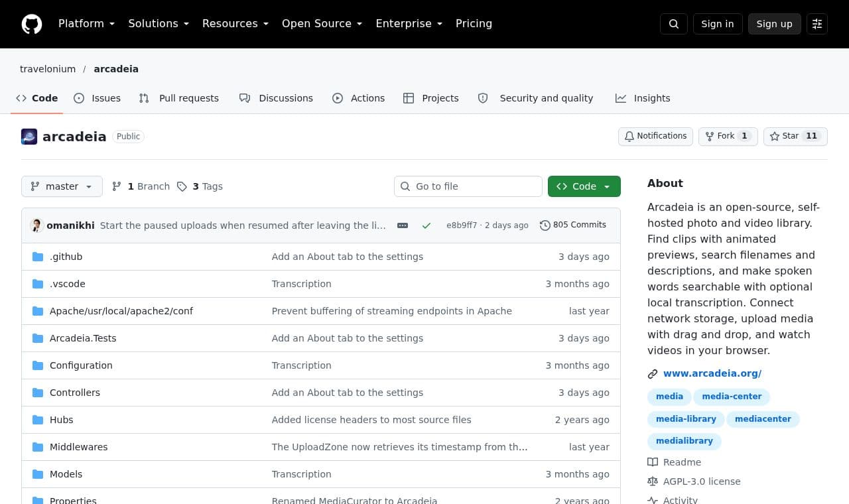This screenshot has width=849, height=504.
Task: Open the Insights tab
Action: [x=643, y=98]
